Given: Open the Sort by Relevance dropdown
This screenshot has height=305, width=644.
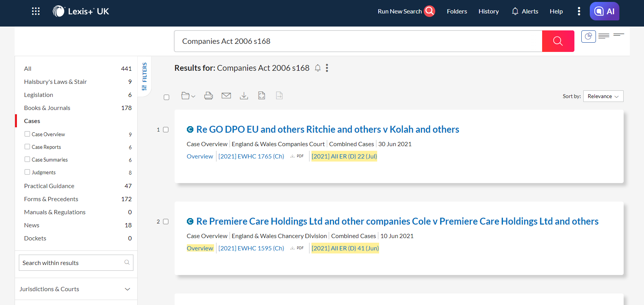Looking at the screenshot, I should click(603, 96).
